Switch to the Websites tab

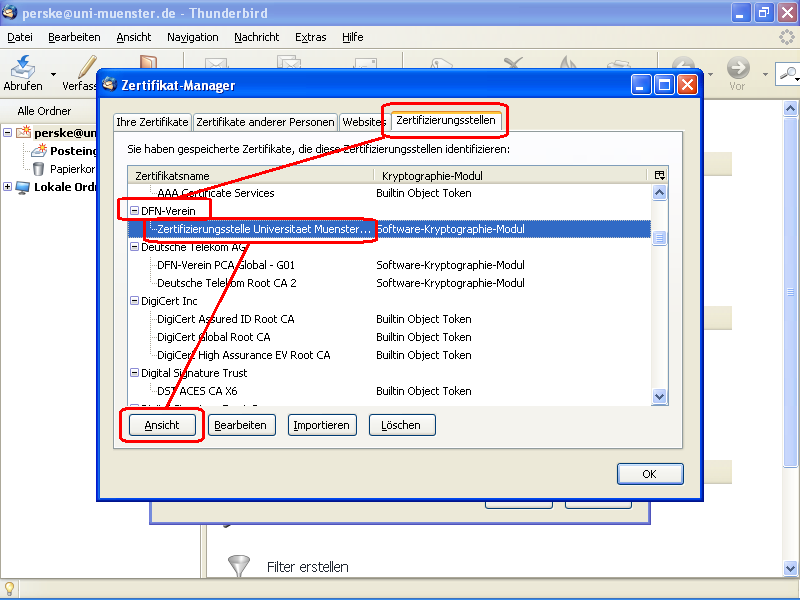[x=364, y=121]
